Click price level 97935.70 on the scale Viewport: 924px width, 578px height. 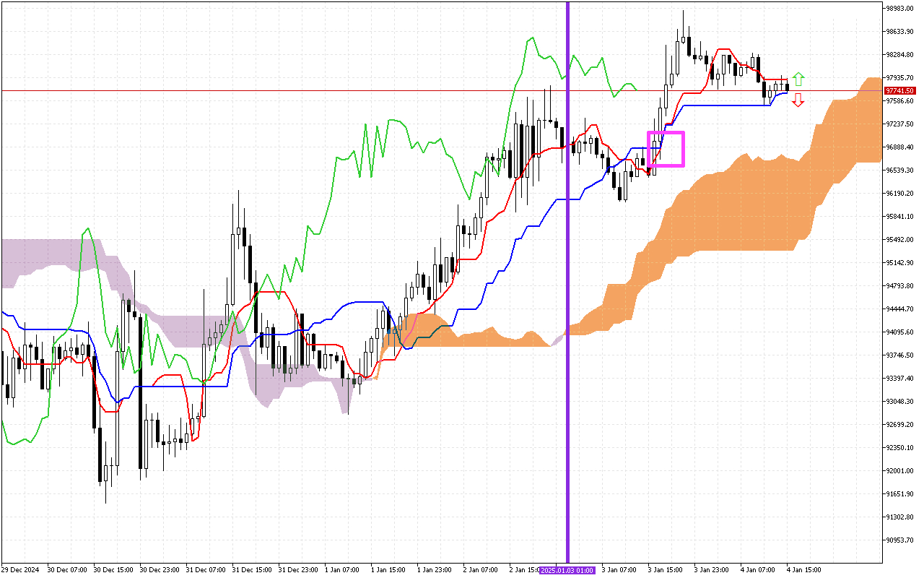point(899,78)
